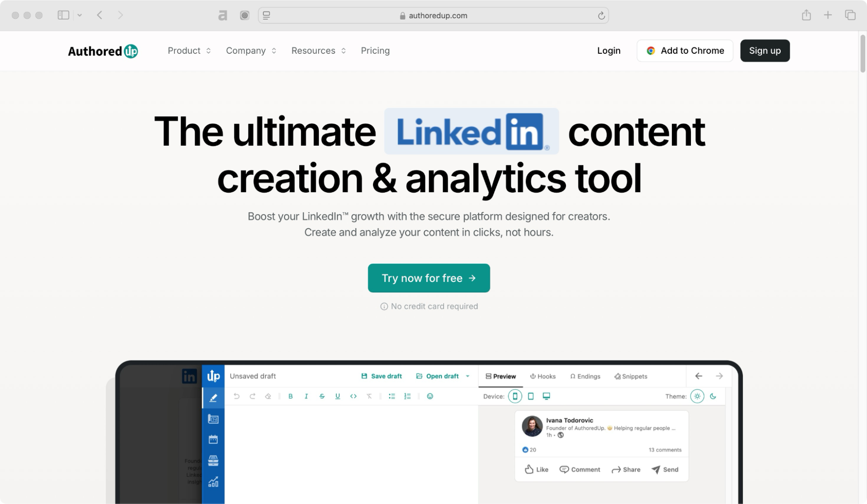Viewport: 867px width, 504px height.
Task: Enable dark theme with the moon icon
Action: [713, 396]
